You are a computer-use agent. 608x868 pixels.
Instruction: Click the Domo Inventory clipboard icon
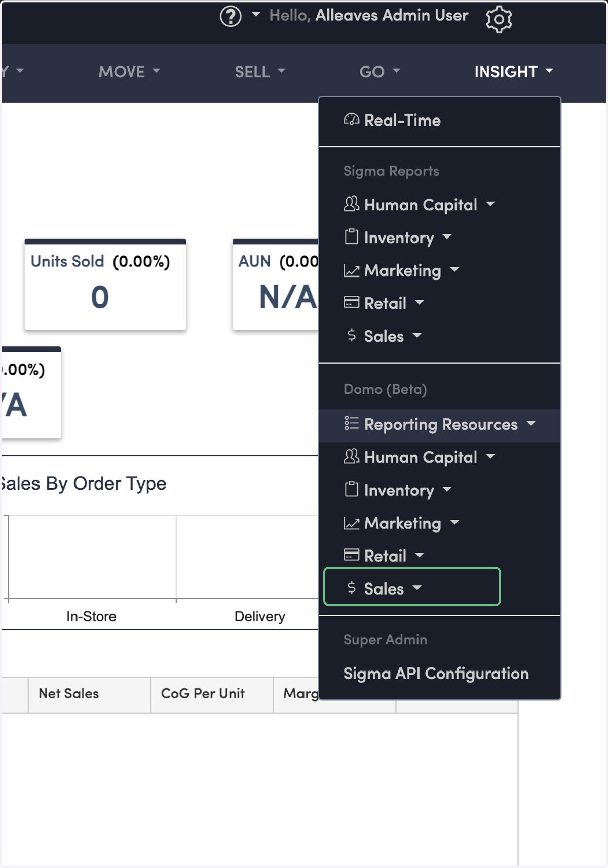coord(351,490)
